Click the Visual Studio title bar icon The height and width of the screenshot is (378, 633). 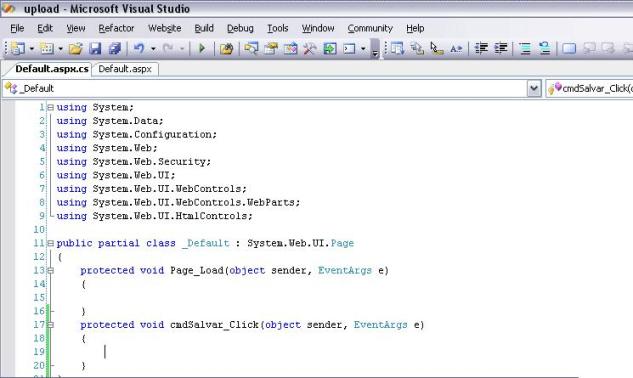pos(8,8)
